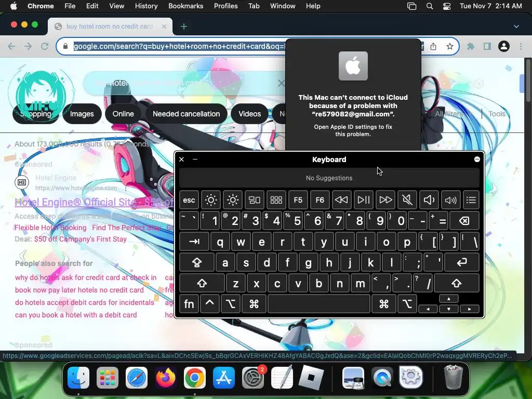
Task: Open Control Center in menu bar
Action: click(446, 6)
